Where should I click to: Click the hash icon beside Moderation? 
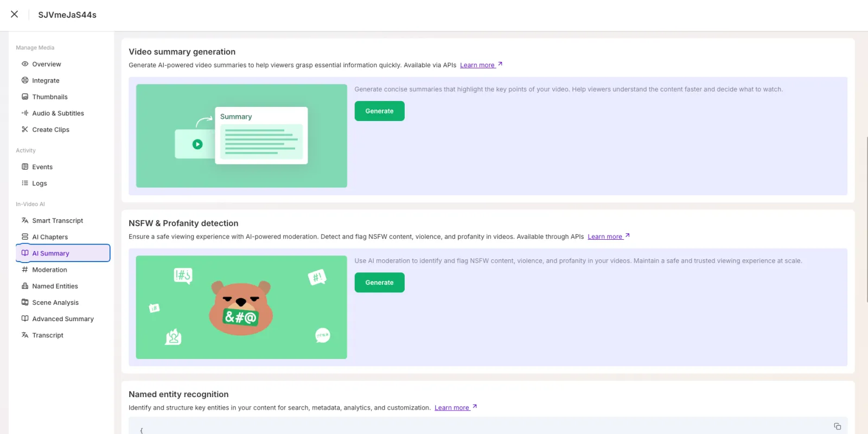tap(25, 269)
